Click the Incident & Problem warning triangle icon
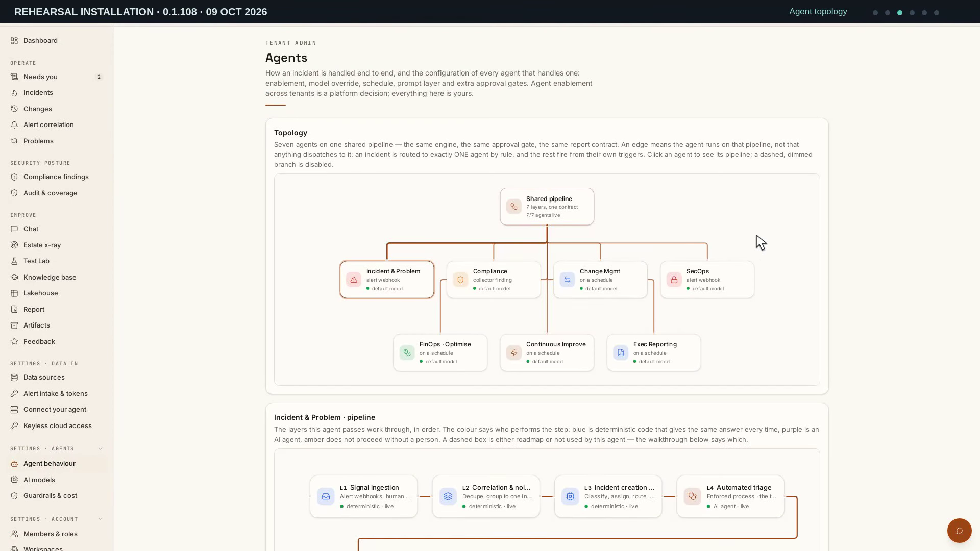Image resolution: width=980 pixels, height=551 pixels. (354, 280)
